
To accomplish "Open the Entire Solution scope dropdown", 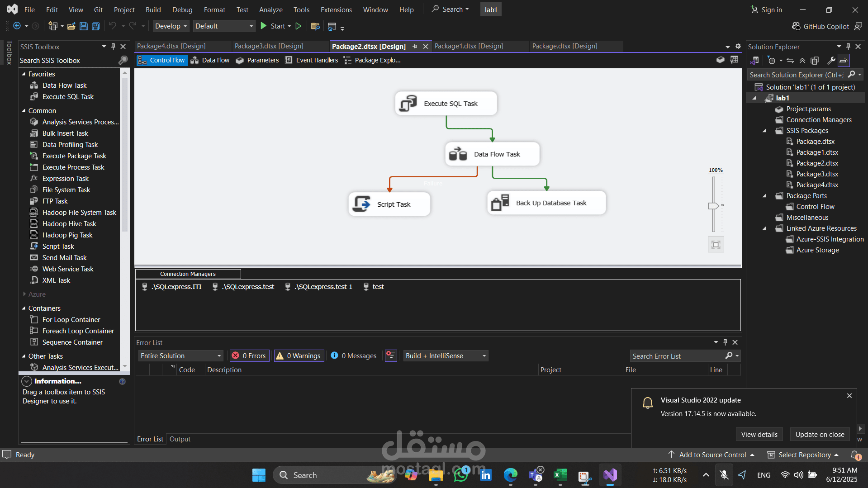I will pyautogui.click(x=181, y=356).
